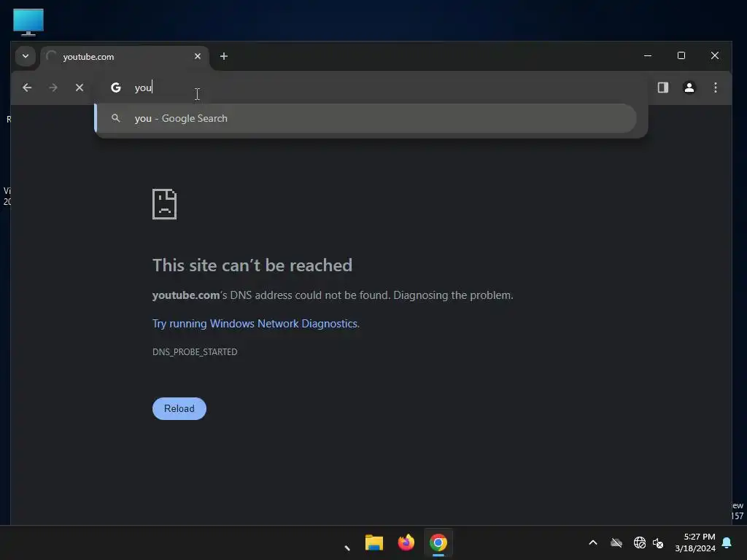Open the network globe tray icon
Screen dimensions: 747x560
point(639,542)
